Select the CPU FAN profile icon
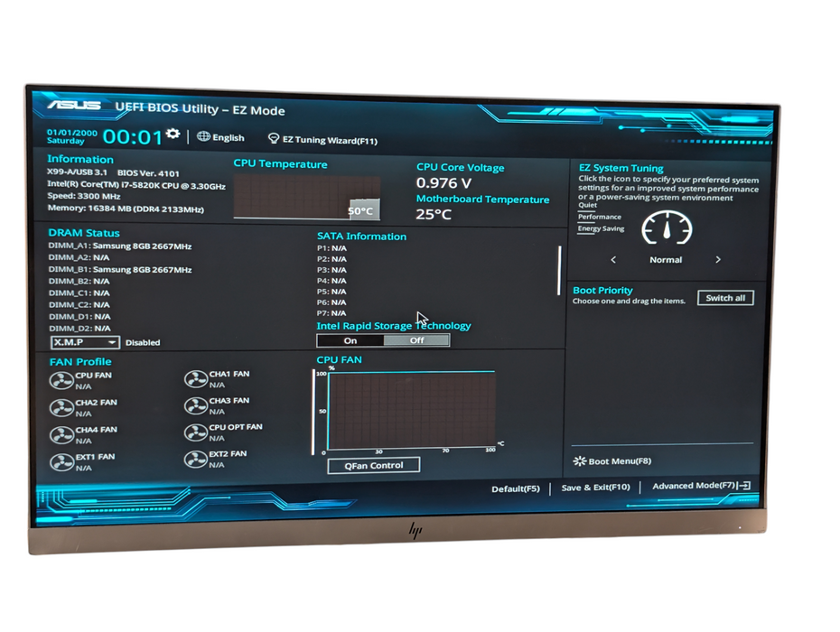 61,380
